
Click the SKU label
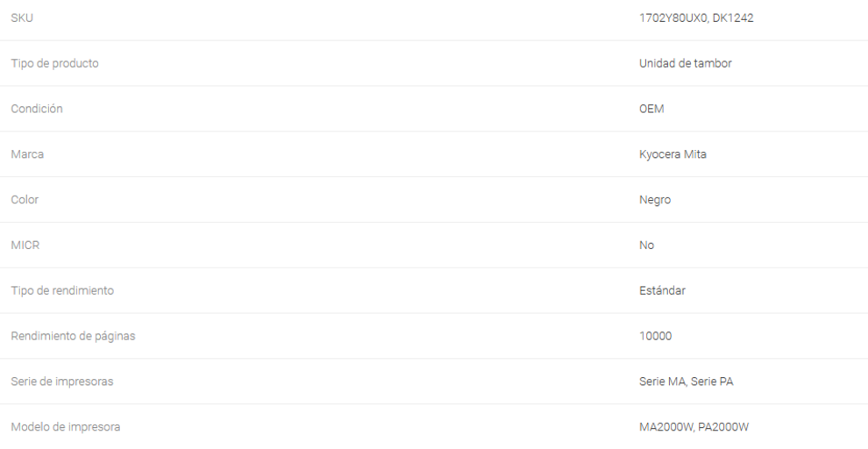pos(22,18)
